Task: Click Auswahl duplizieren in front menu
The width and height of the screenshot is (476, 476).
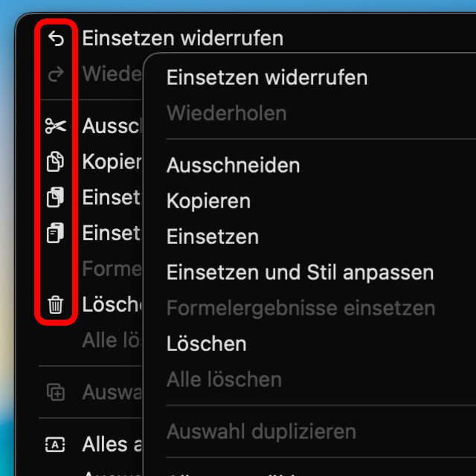Action: [261, 431]
